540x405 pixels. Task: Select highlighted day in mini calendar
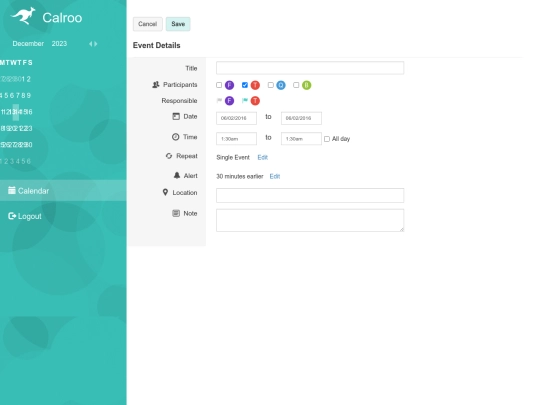point(16,112)
